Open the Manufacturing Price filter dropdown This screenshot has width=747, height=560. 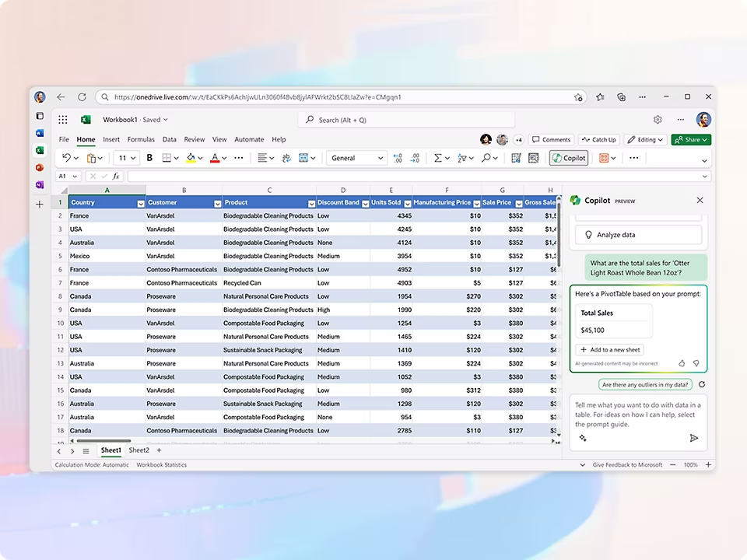476,204
